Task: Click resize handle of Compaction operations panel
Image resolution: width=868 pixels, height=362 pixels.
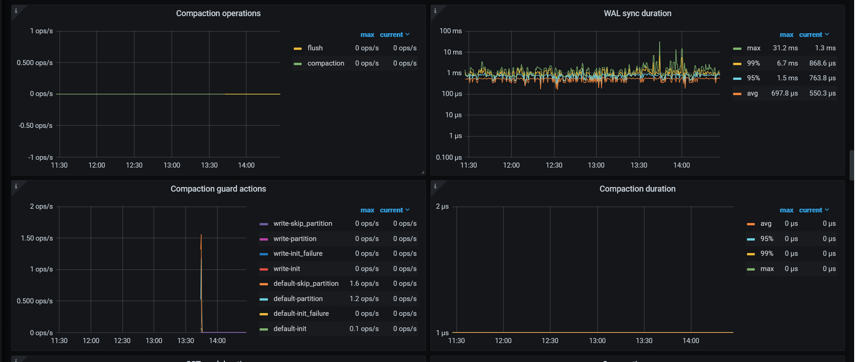Action: pyautogui.click(x=422, y=172)
